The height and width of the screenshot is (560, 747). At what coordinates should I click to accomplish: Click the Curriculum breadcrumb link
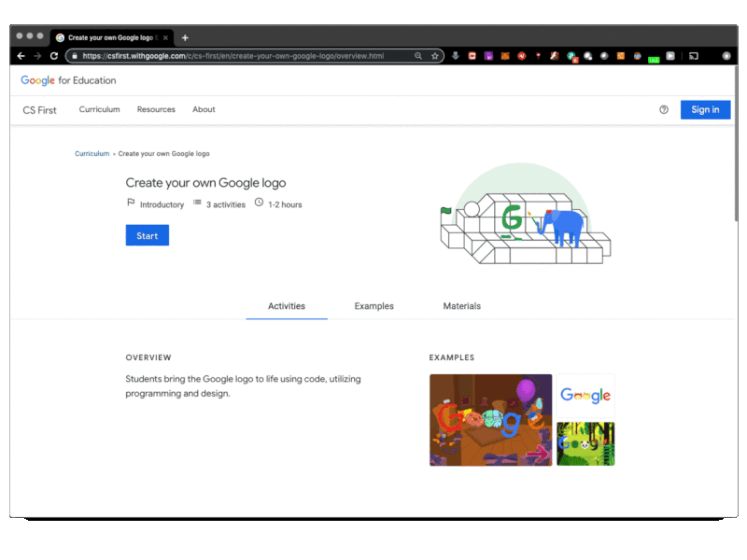click(92, 154)
